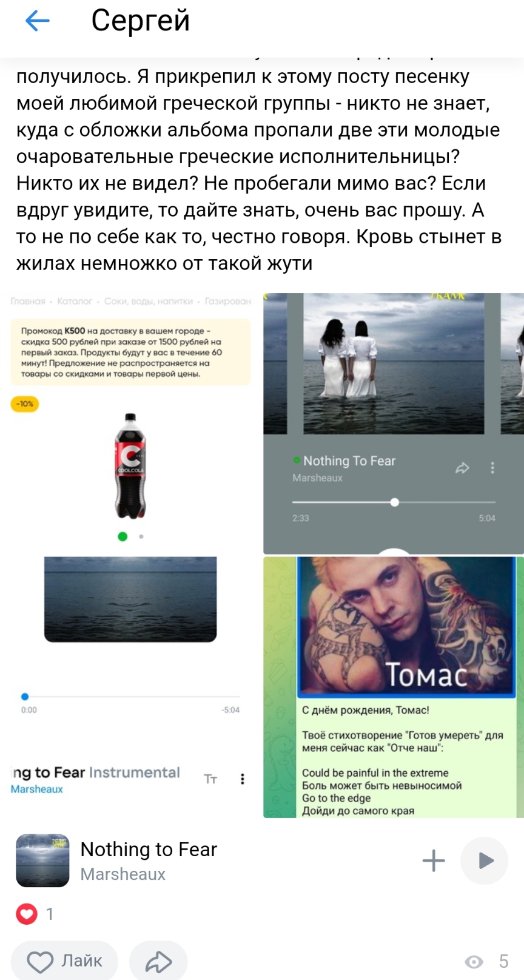Tap the Сергей profile name header

tap(140, 21)
